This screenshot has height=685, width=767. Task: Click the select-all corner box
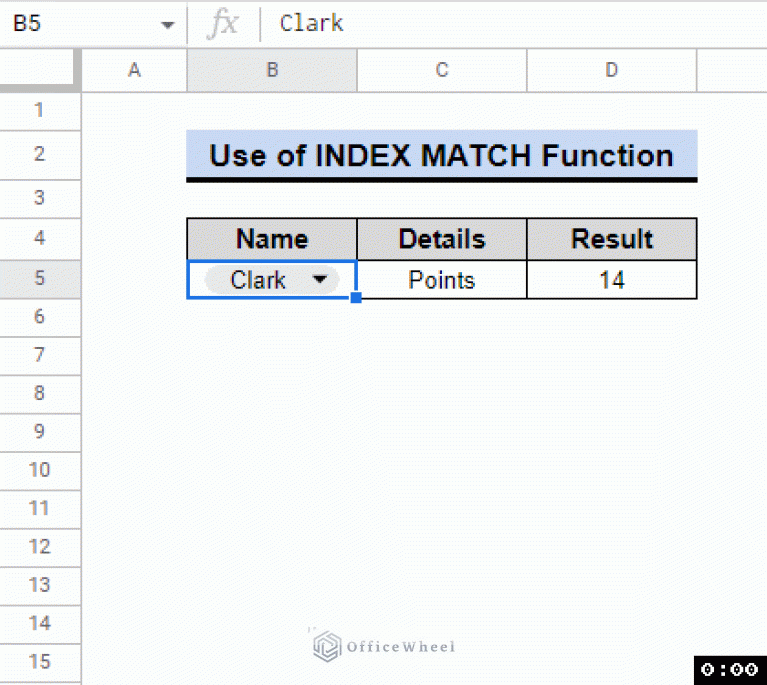coord(39,70)
